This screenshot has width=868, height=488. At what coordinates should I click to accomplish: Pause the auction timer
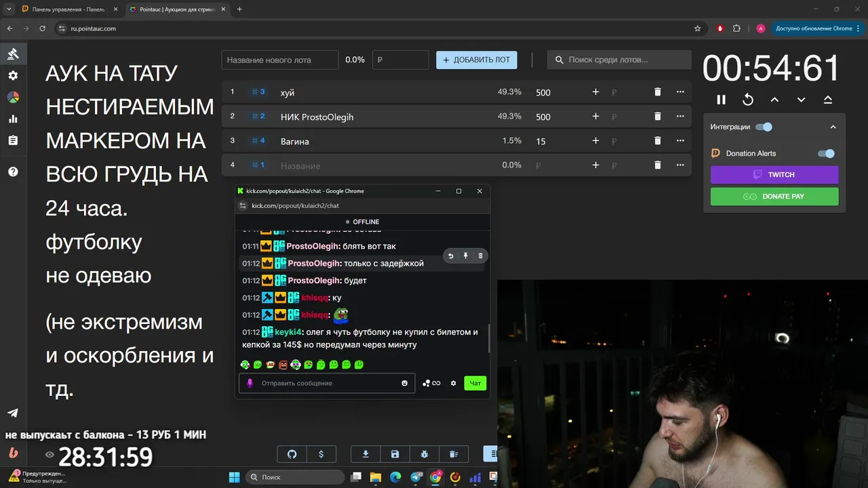(x=721, y=100)
